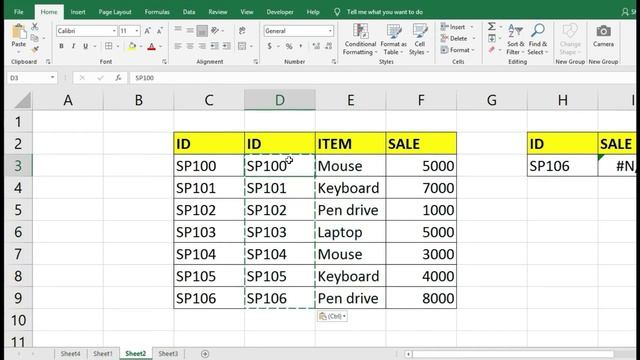Open Sort & Filter icon

pos(516,31)
